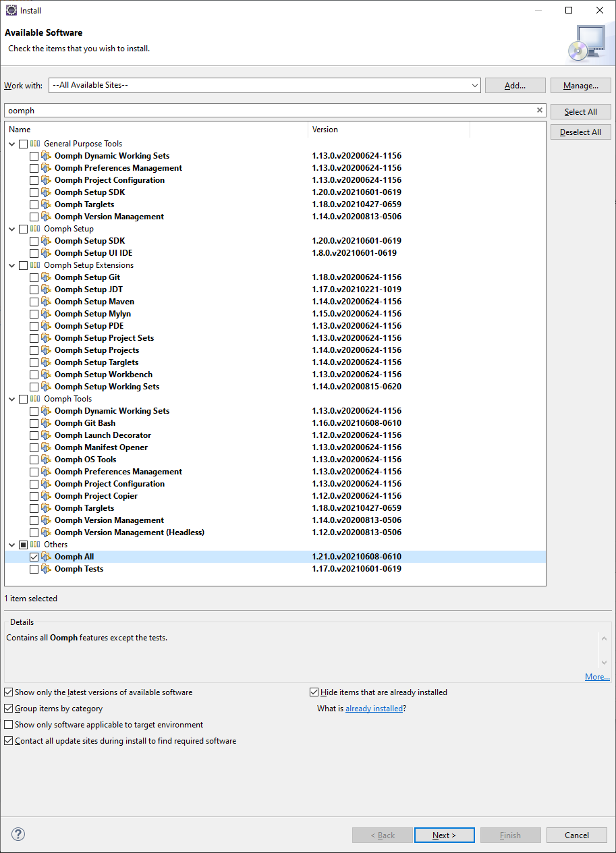This screenshot has height=853, width=616.
Task: Click the Deselect All button
Action: point(580,132)
